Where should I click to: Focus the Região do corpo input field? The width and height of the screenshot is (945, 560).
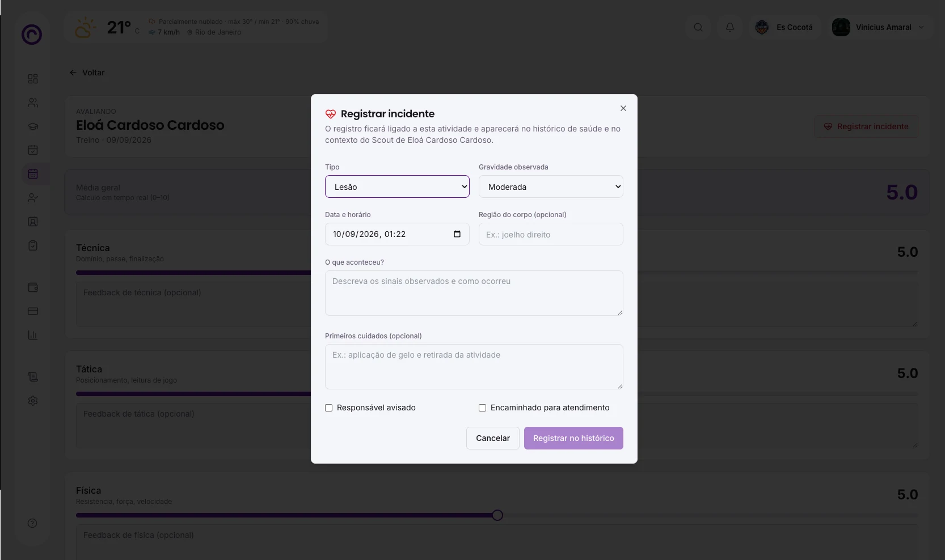(x=551, y=234)
